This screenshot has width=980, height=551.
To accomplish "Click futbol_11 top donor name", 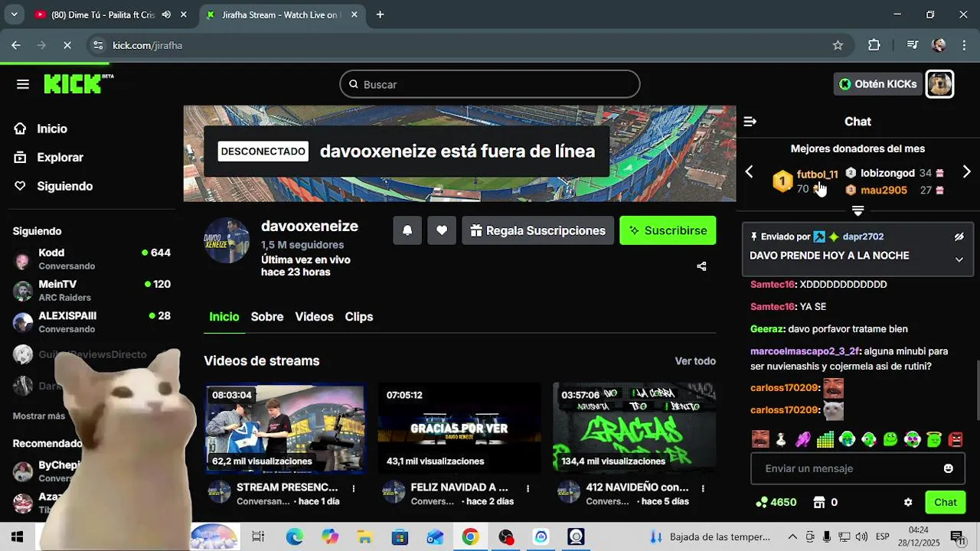I will 817,174.
